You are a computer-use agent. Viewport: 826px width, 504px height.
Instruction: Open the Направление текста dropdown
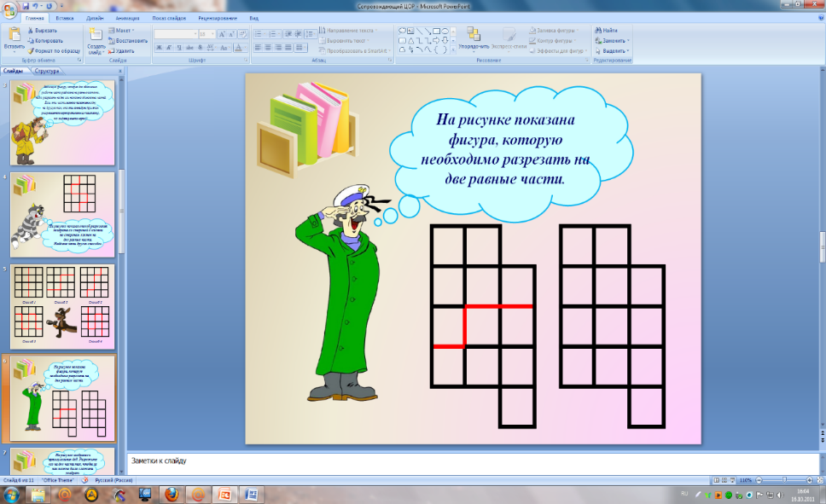click(x=350, y=31)
